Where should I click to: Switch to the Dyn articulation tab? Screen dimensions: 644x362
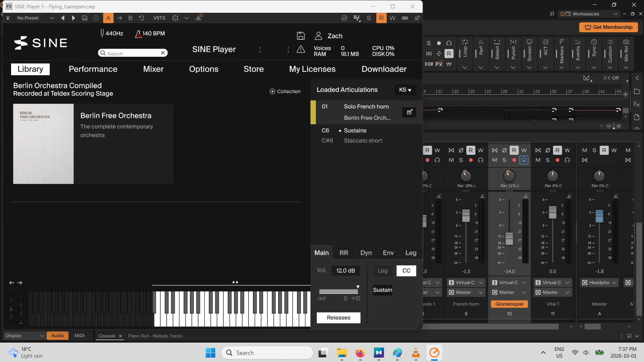click(366, 253)
